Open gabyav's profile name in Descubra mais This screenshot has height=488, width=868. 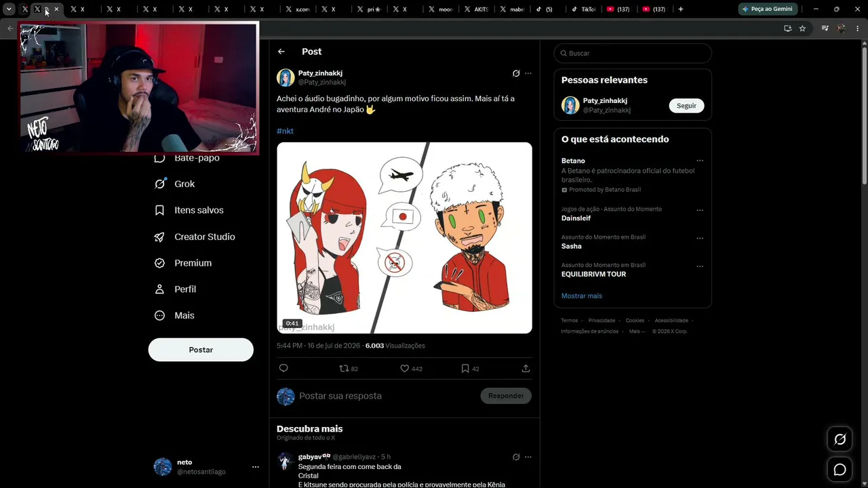(x=314, y=457)
